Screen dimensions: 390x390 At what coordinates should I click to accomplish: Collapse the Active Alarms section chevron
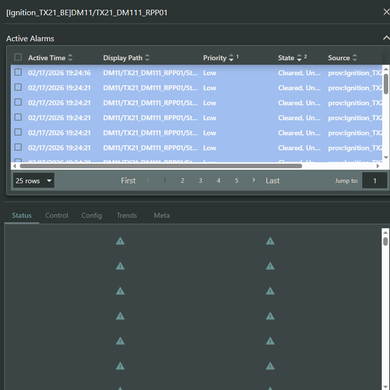[386, 38]
